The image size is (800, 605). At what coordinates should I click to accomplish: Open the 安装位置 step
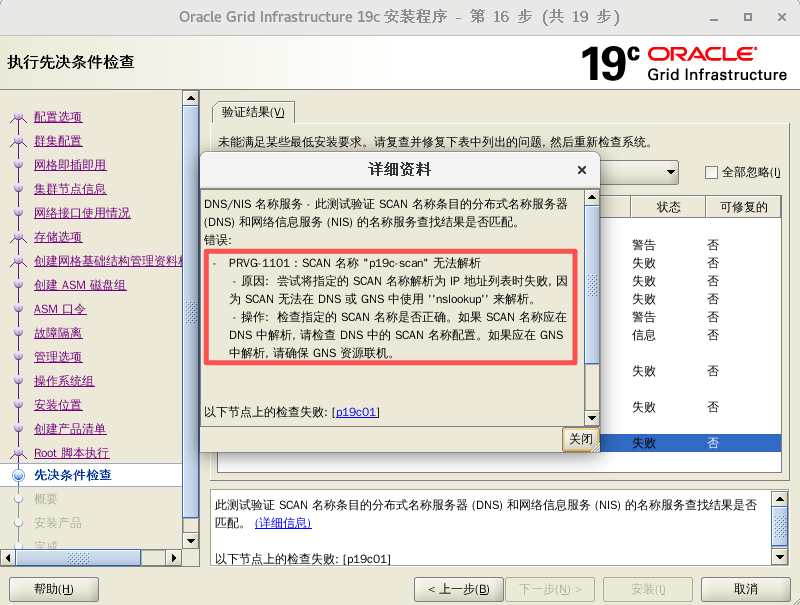(x=58, y=405)
